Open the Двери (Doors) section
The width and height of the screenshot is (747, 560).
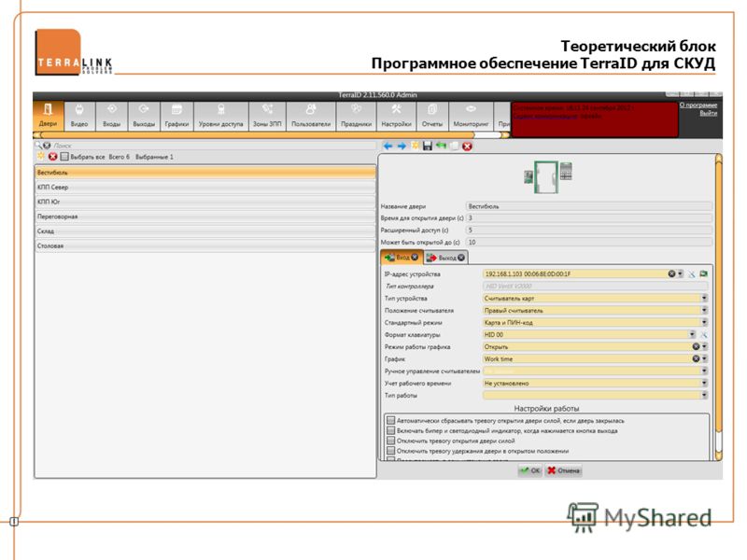pos(49,115)
